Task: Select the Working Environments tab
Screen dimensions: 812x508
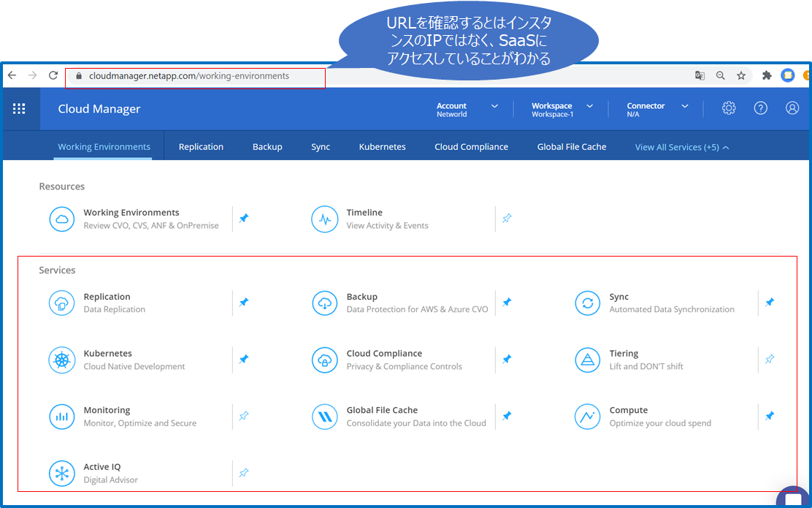Action: tap(104, 147)
